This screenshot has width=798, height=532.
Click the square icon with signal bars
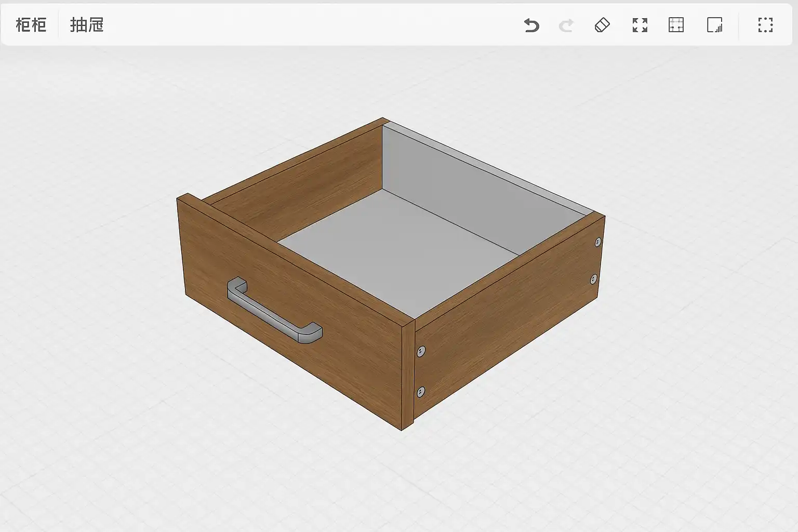tap(714, 25)
